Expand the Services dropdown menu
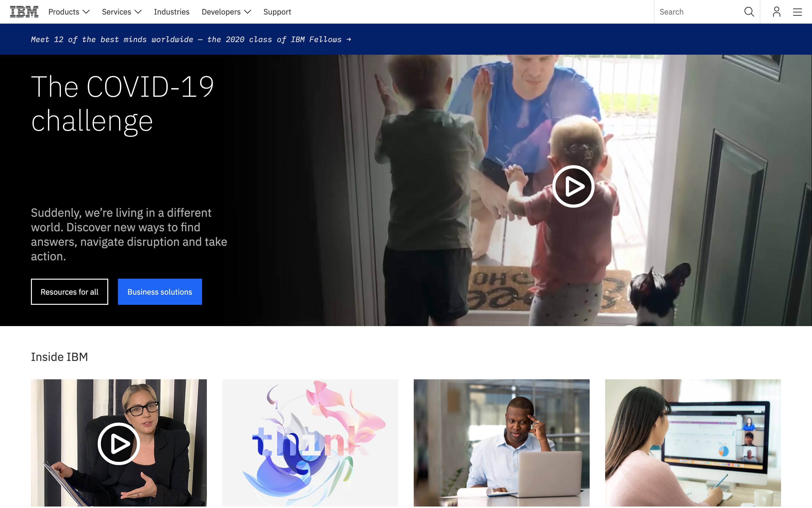 (122, 12)
